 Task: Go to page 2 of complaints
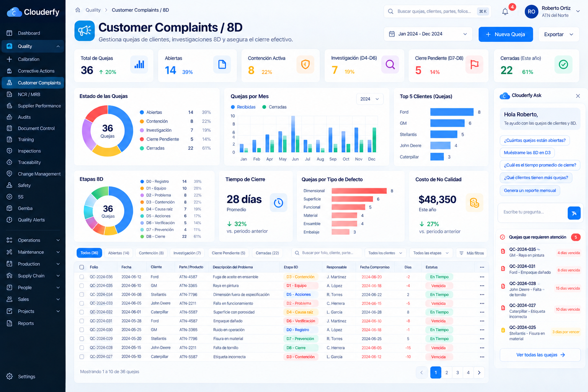click(x=447, y=372)
